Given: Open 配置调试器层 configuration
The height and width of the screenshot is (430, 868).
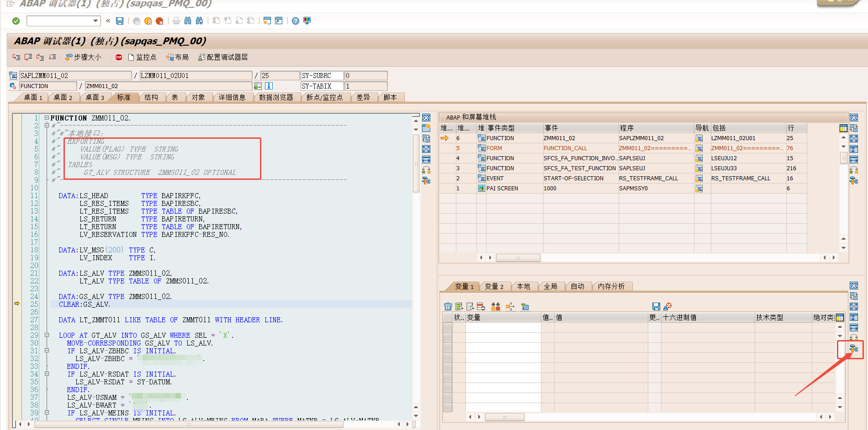Looking at the screenshot, I should pos(222,57).
